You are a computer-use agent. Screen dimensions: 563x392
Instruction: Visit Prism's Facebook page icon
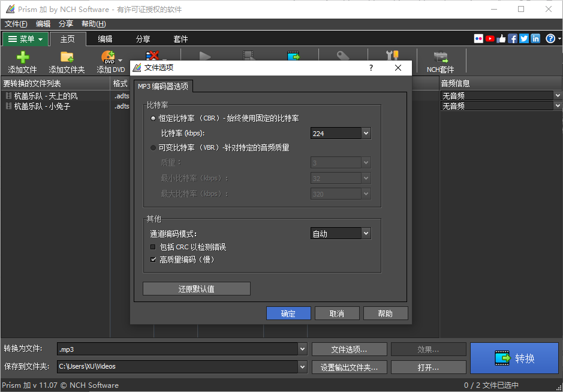(x=513, y=38)
